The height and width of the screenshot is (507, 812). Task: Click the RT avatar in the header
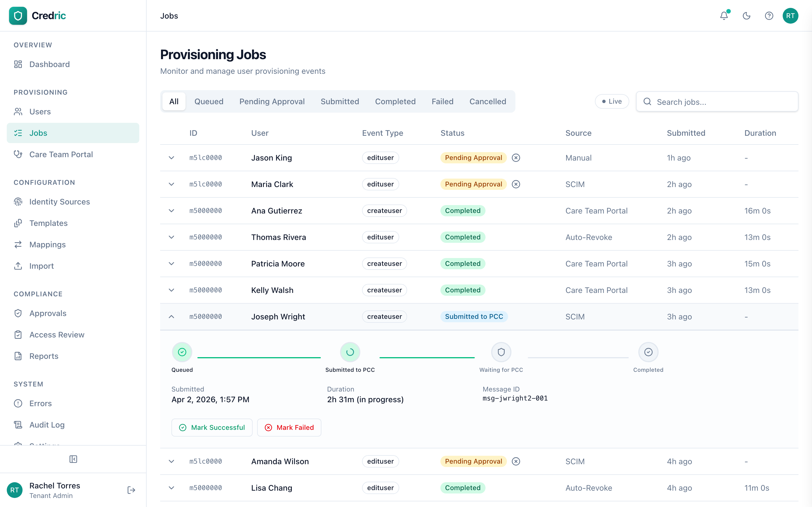pyautogui.click(x=791, y=15)
